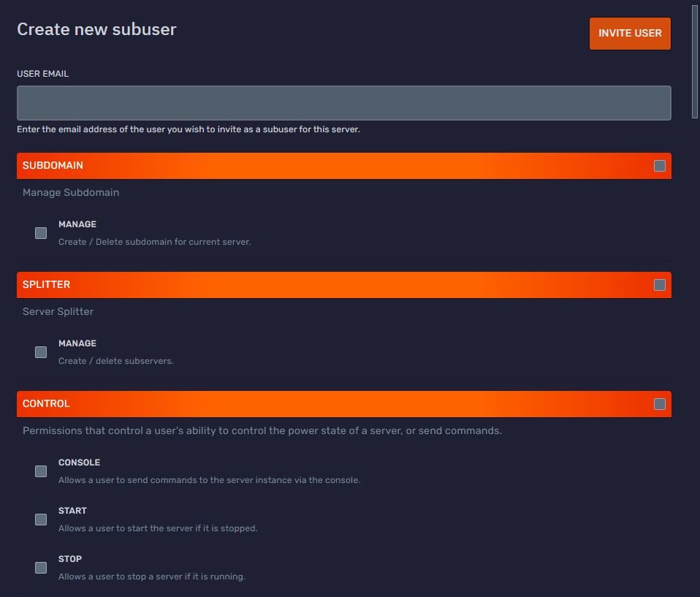
Task: Click the SUBDOMAIN section header title
Action: pyautogui.click(x=53, y=166)
